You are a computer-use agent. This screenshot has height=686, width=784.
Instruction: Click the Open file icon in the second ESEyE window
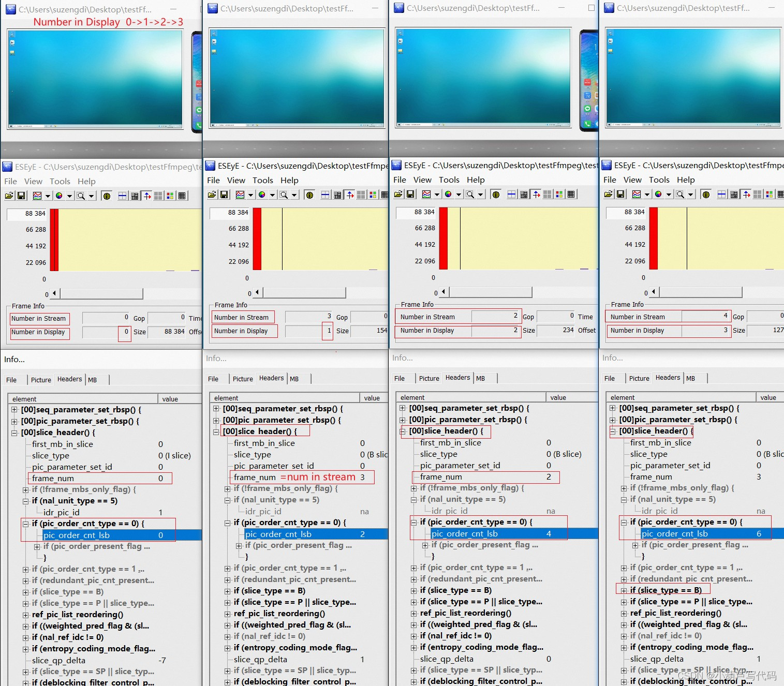tap(212, 195)
